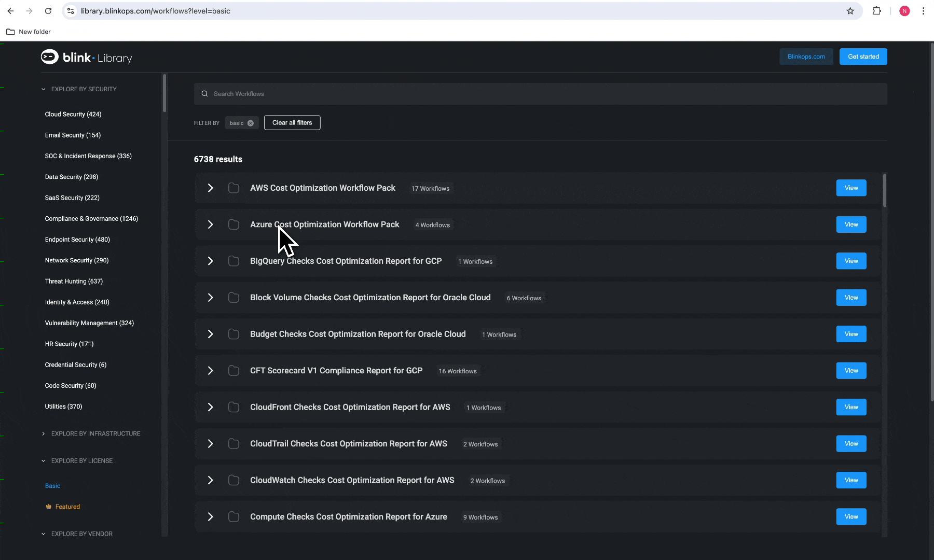The width and height of the screenshot is (934, 560).
Task: View Compute Checks Cost Optimization Azure
Action: click(x=851, y=517)
